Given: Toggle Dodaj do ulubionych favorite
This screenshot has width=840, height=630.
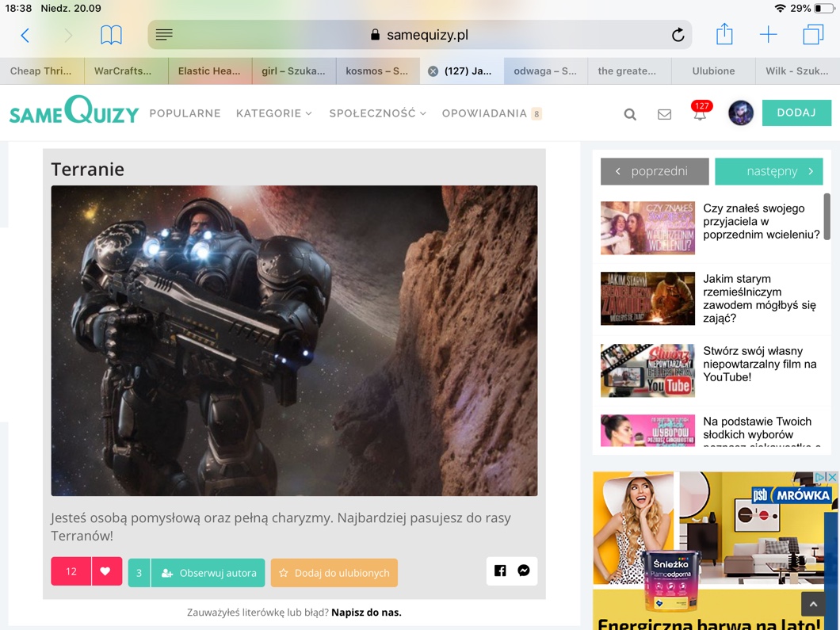Looking at the screenshot, I should click(334, 572).
